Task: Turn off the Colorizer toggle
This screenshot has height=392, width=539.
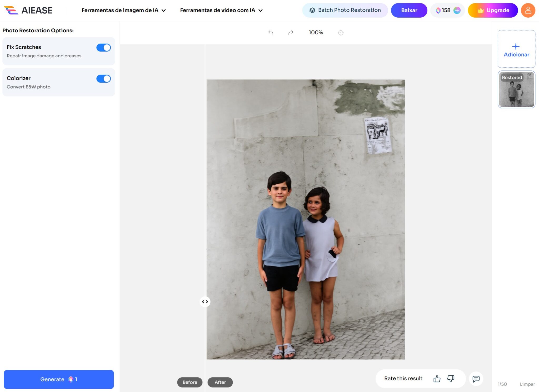Action: pyautogui.click(x=103, y=79)
